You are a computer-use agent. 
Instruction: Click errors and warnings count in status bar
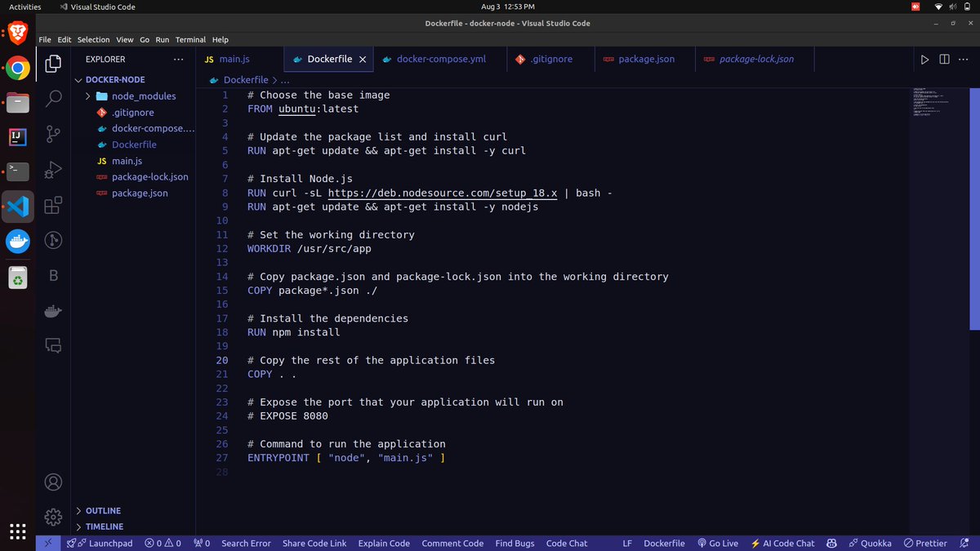click(x=163, y=543)
